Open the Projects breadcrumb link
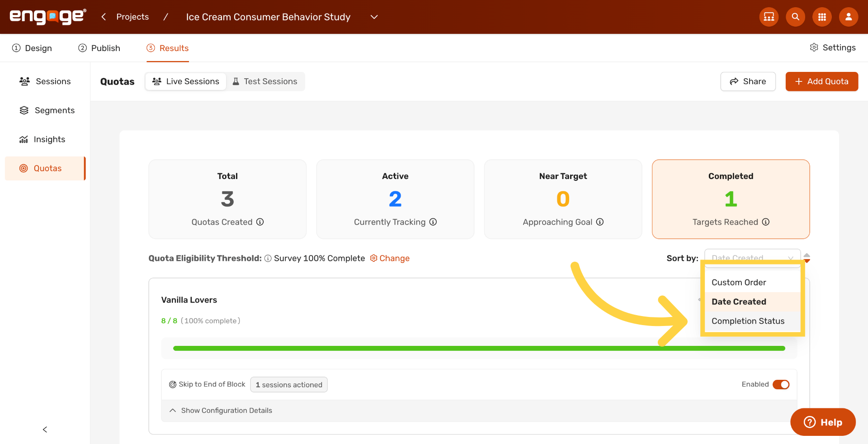Viewport: 868px width, 444px height. 132,17
